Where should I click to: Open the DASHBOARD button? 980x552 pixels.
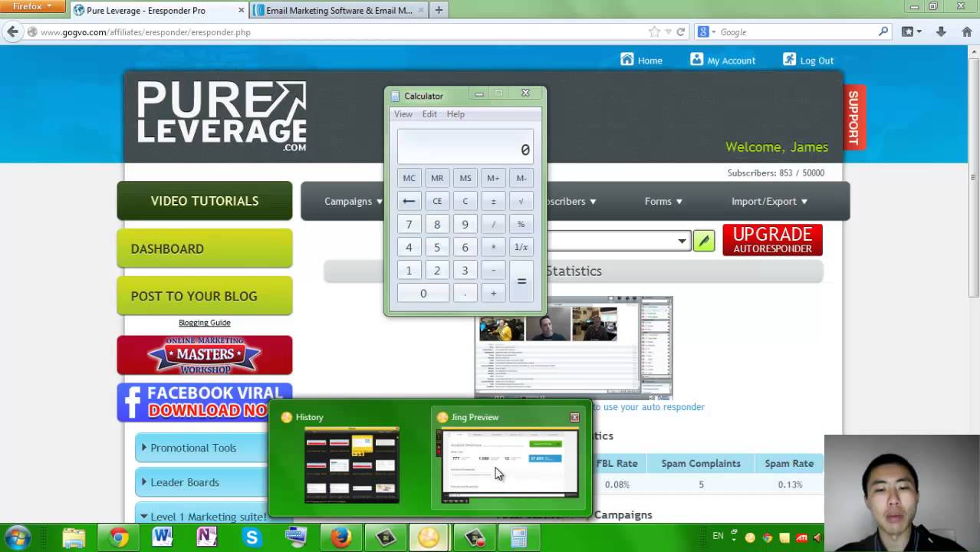click(205, 248)
